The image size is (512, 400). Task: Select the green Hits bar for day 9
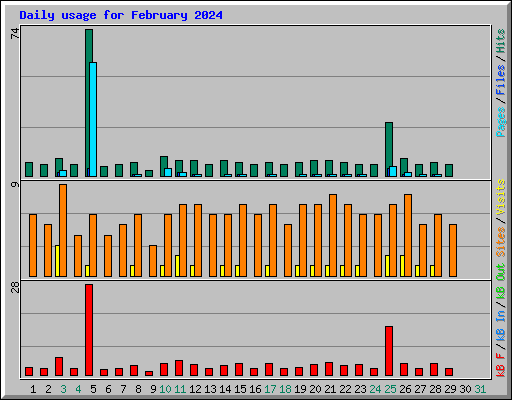(x=149, y=173)
